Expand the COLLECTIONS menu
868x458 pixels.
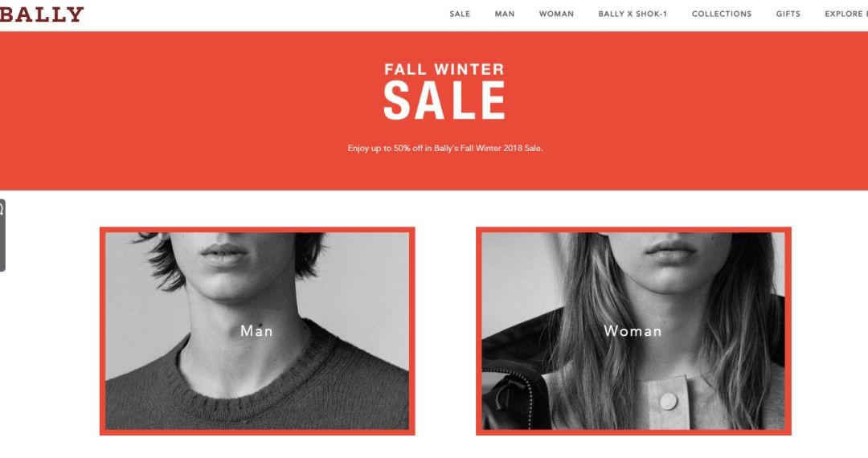tap(721, 14)
